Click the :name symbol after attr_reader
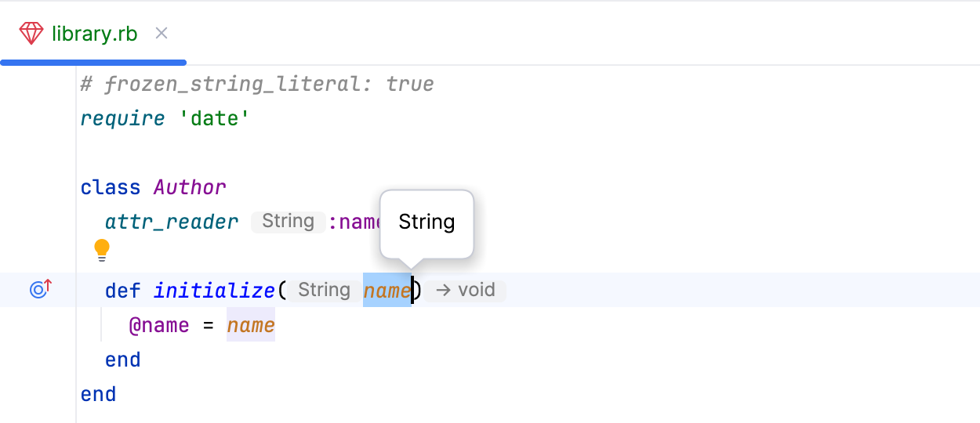Viewport: 980px width, 423px height. tap(354, 222)
